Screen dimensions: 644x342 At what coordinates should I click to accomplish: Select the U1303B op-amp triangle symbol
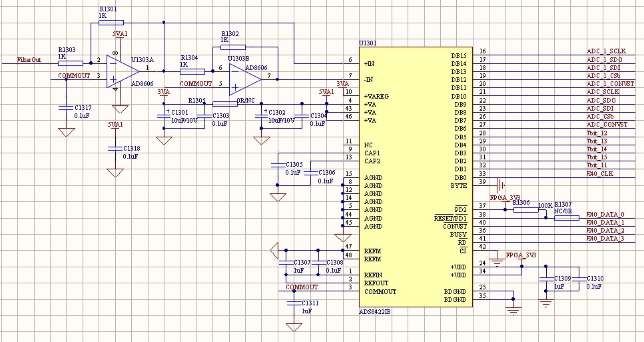coord(245,79)
